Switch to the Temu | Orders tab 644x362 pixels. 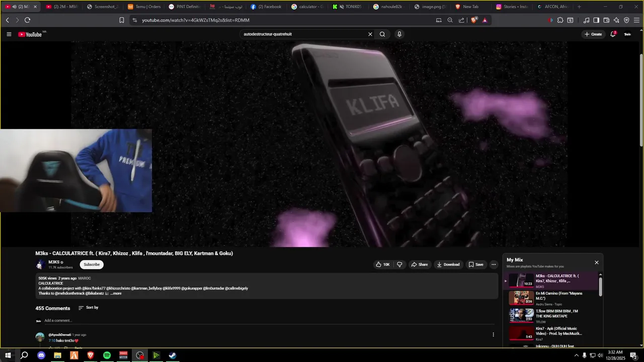tap(144, 7)
